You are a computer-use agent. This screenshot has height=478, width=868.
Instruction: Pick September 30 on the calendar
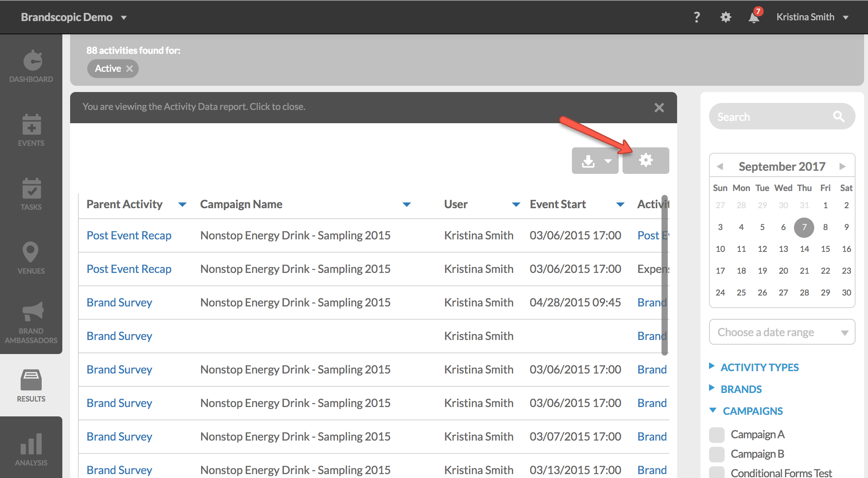[x=846, y=292]
